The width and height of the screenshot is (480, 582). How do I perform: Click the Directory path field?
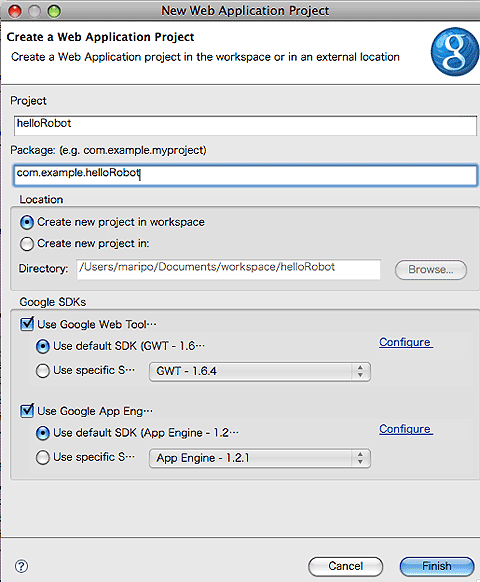(x=229, y=269)
